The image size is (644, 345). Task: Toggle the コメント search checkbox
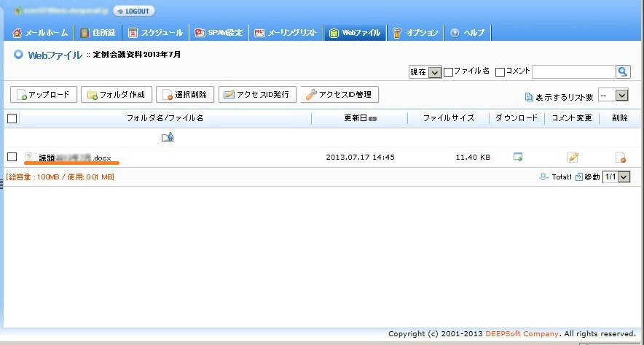tap(500, 71)
